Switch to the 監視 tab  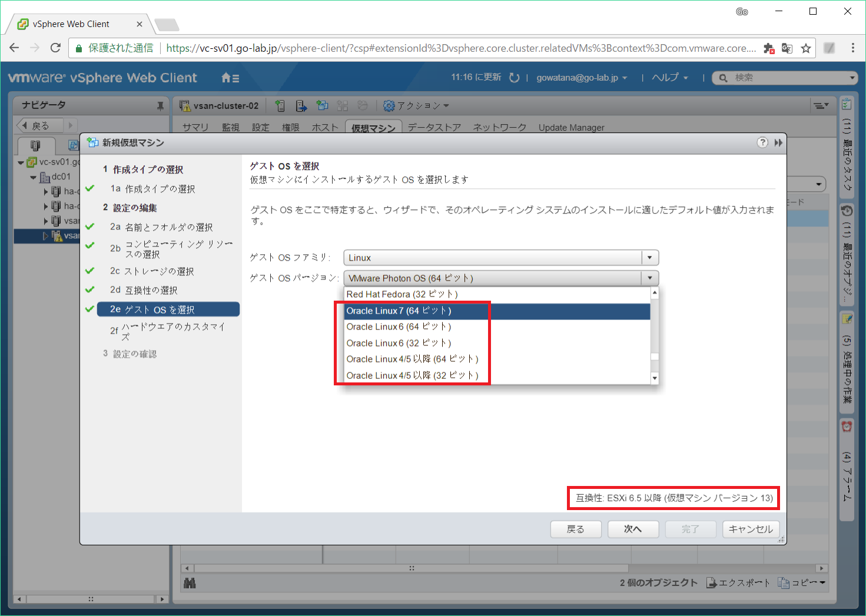click(231, 128)
